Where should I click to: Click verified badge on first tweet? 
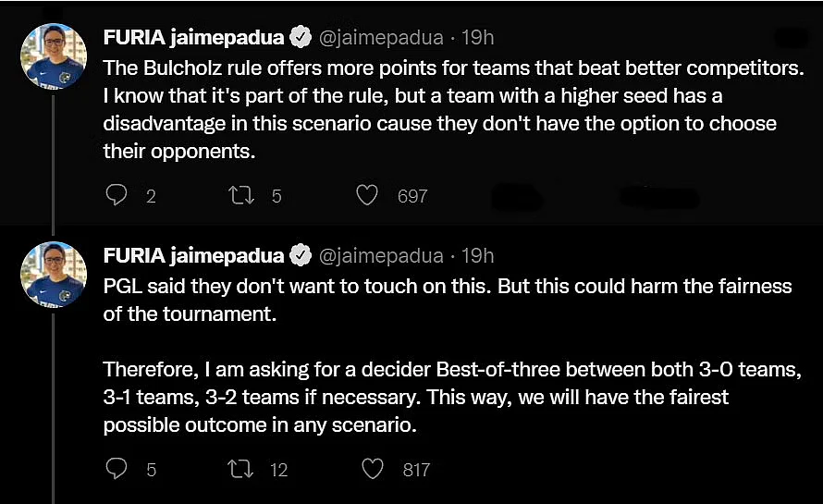(301, 37)
